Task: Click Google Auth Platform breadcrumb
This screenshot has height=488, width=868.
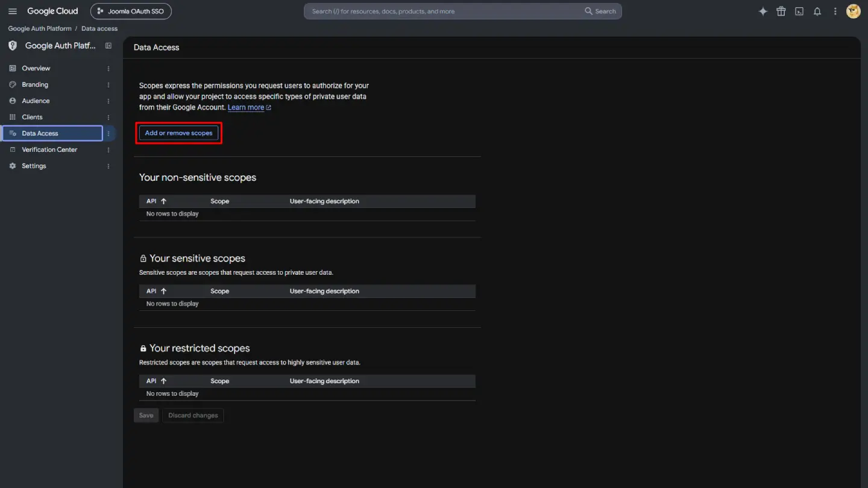Action: [x=40, y=29]
